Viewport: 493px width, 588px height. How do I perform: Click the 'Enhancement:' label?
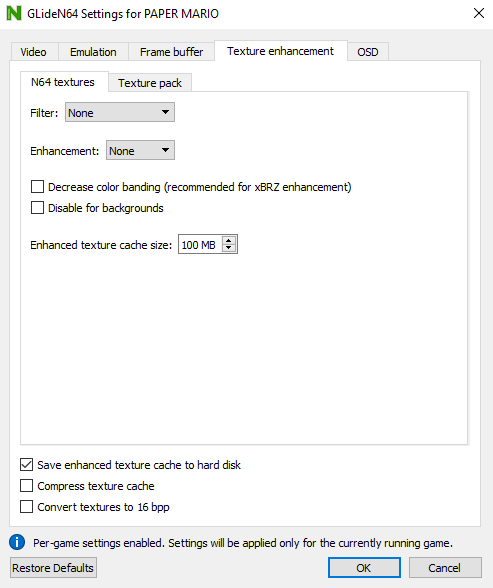64,151
